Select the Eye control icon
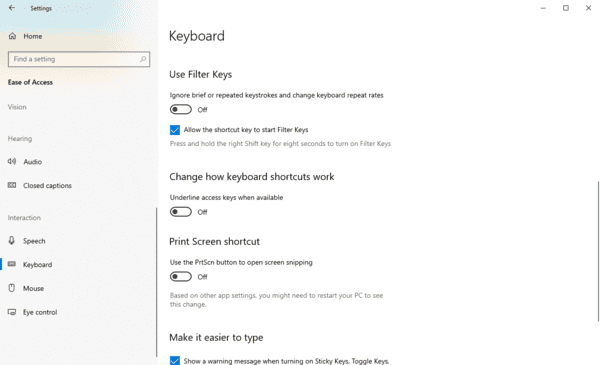 pos(12,312)
